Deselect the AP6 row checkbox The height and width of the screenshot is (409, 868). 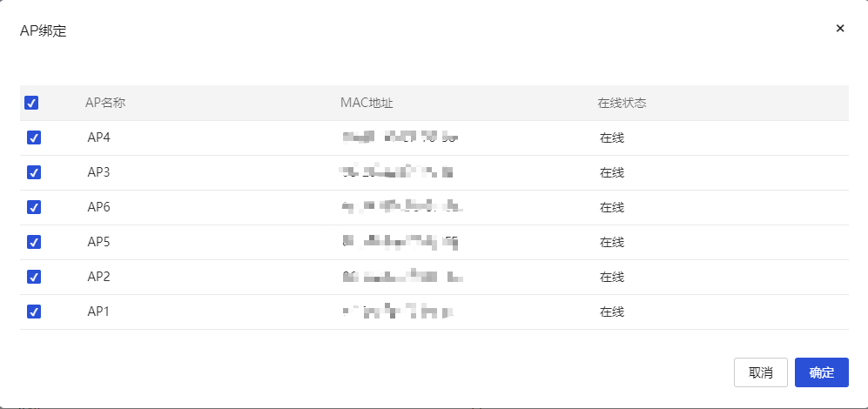pyautogui.click(x=34, y=207)
